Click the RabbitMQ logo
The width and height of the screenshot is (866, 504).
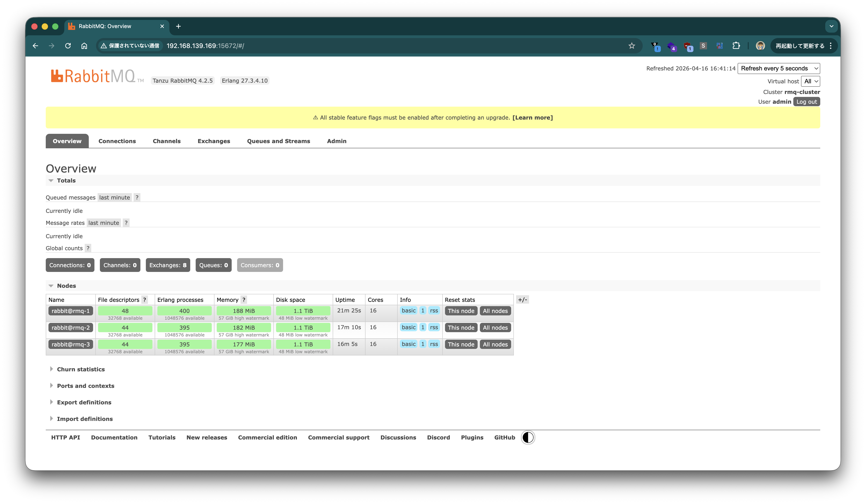tap(98, 76)
